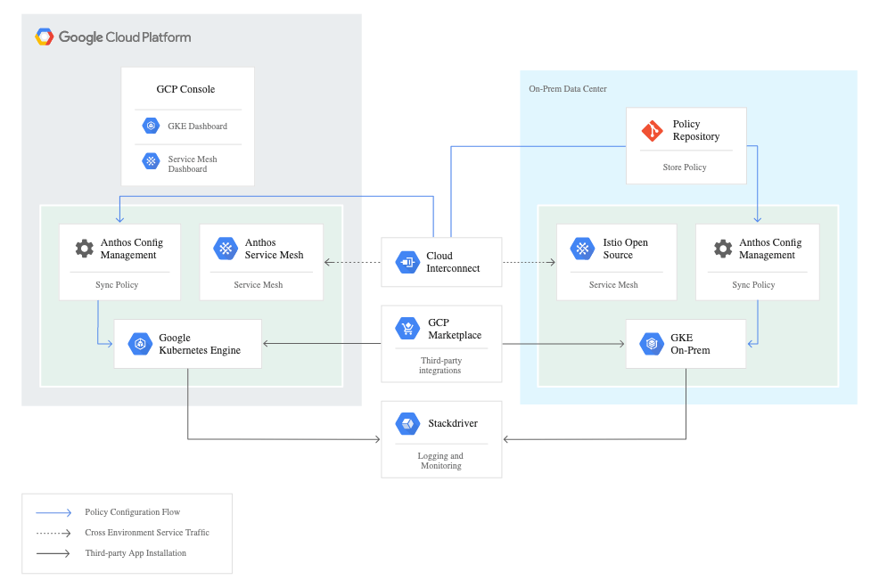The height and width of the screenshot is (588, 879).
Task: Click the "On-Prem Data Center" label
Action: pos(568,88)
